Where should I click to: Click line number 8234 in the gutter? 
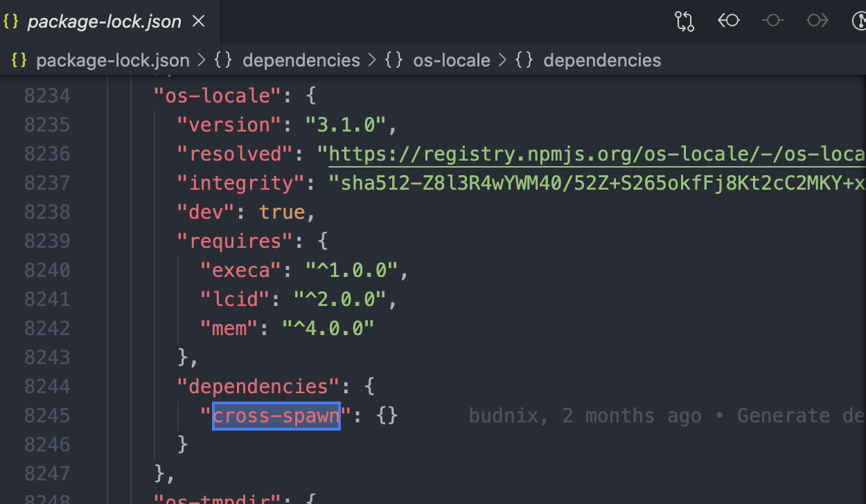[46, 96]
